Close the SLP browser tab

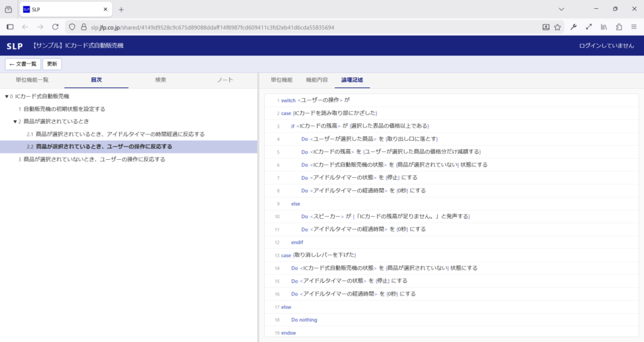pyautogui.click(x=105, y=9)
